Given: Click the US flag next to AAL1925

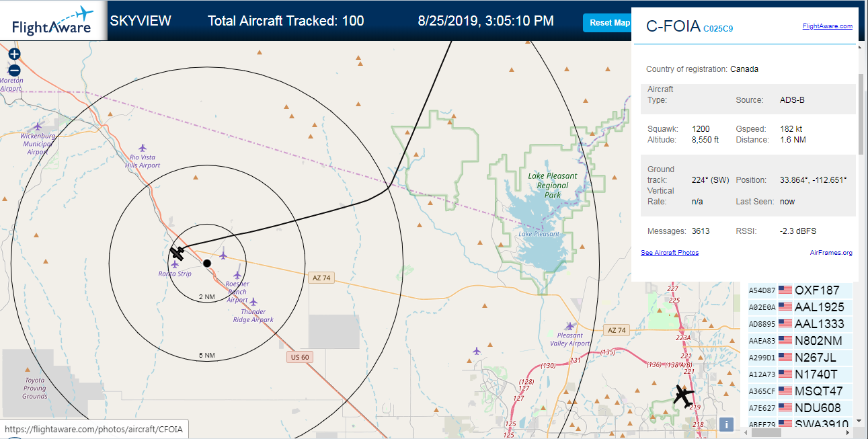Looking at the screenshot, I should point(785,307).
